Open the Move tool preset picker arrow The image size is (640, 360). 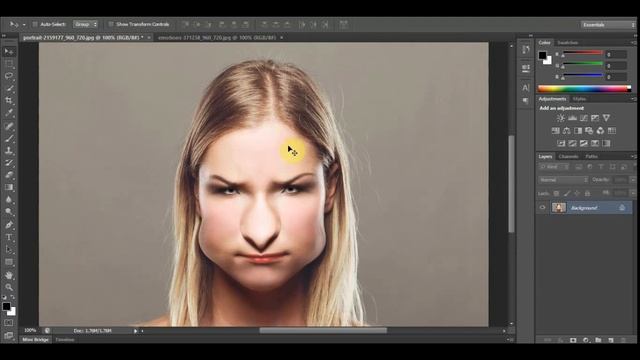coord(24,25)
